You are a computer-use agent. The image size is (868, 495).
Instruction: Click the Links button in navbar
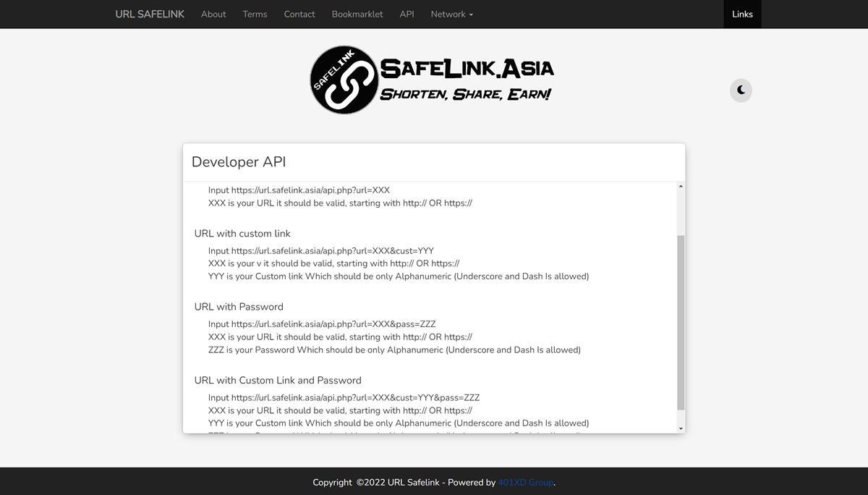(x=742, y=14)
